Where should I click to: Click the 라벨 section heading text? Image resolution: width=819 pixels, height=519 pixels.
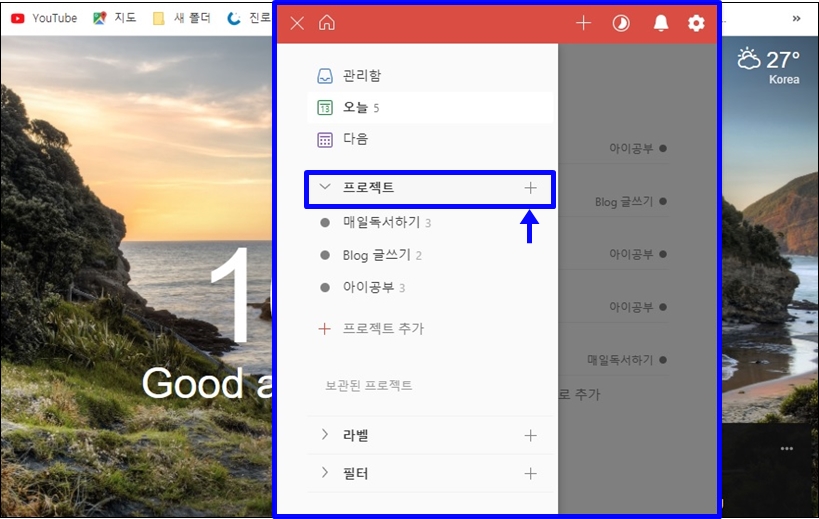[x=356, y=435]
